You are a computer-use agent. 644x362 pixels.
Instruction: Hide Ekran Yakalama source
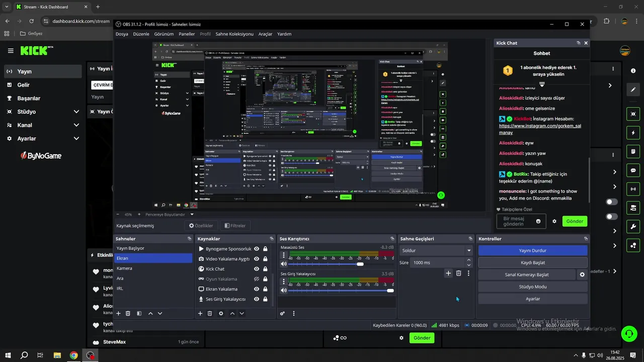(257, 289)
